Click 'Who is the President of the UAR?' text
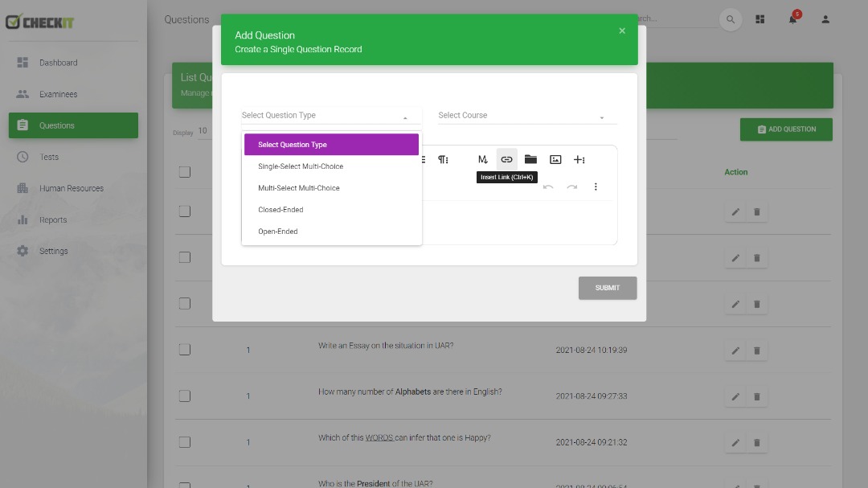 (x=375, y=483)
